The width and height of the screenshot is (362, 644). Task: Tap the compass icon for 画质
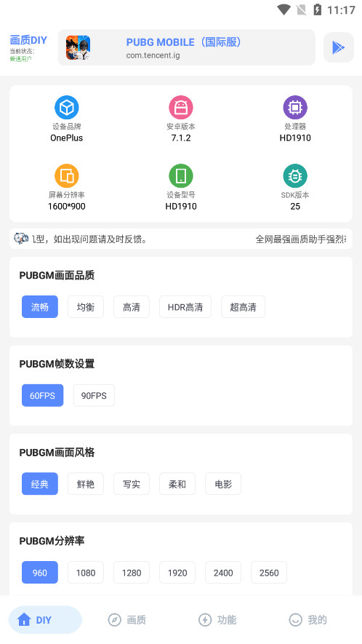pyautogui.click(x=115, y=620)
